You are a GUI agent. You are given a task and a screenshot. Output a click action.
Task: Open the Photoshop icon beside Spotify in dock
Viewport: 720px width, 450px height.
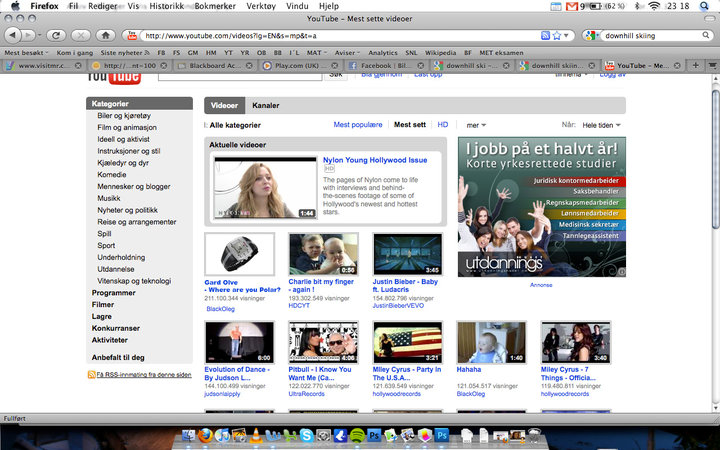(374, 435)
